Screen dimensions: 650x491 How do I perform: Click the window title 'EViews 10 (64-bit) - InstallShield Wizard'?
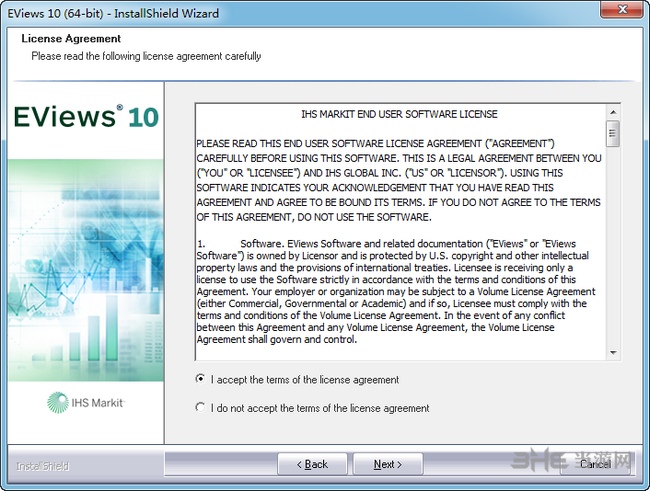point(113,13)
